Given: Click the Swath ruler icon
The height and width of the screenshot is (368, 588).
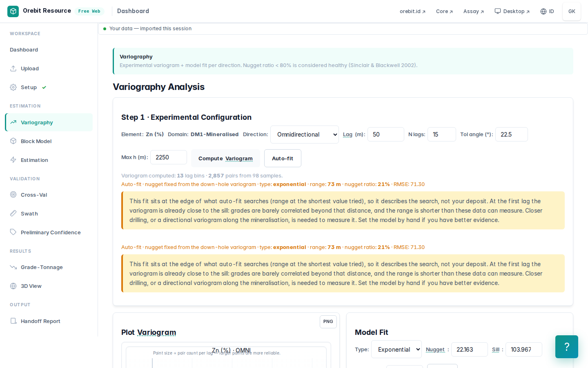Looking at the screenshot, I should [x=13, y=213].
